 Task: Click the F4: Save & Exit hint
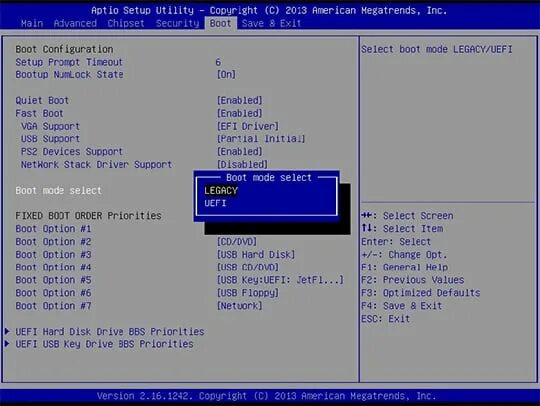point(402,306)
